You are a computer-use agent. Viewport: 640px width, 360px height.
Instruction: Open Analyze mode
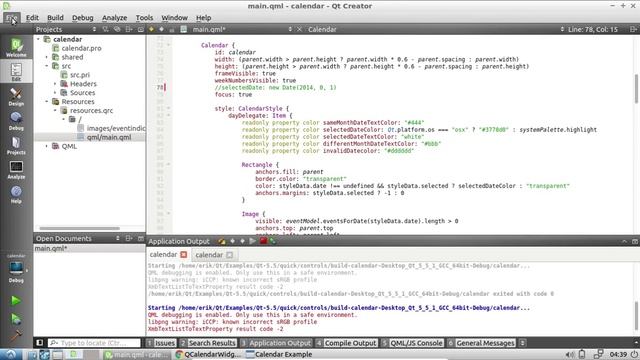[x=16, y=170]
